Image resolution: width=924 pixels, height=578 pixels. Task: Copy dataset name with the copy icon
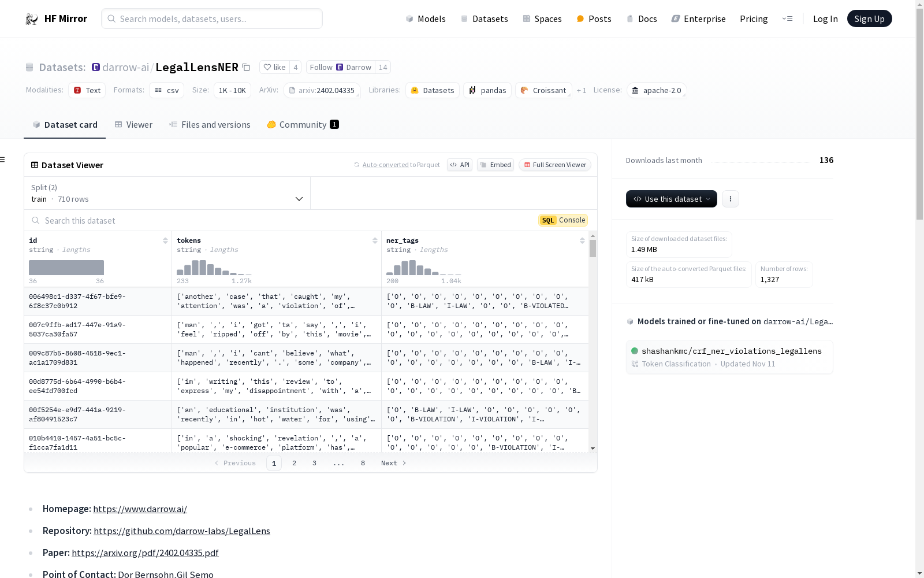pos(246,67)
